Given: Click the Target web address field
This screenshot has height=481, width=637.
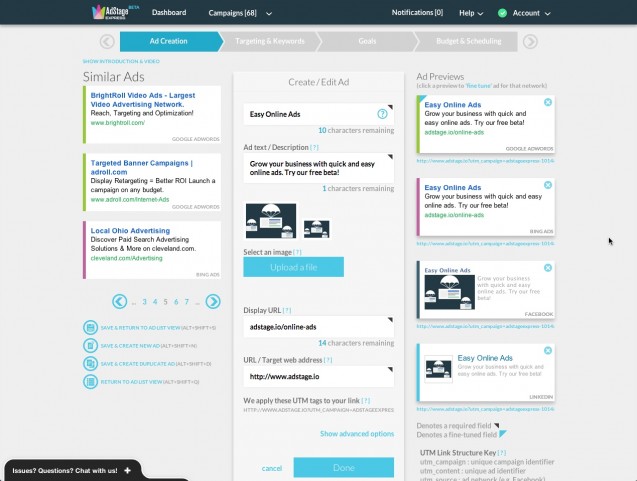Looking at the screenshot, I should (318, 377).
